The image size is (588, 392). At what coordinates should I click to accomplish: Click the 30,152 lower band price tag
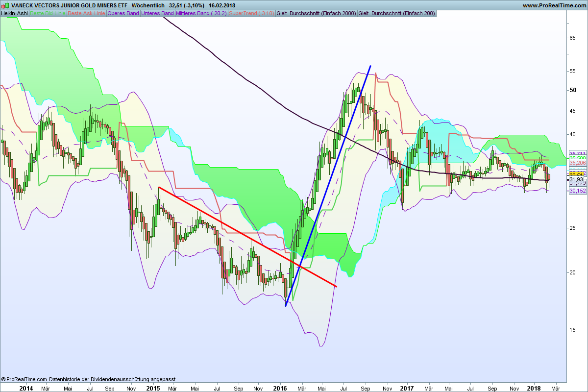tap(578, 191)
